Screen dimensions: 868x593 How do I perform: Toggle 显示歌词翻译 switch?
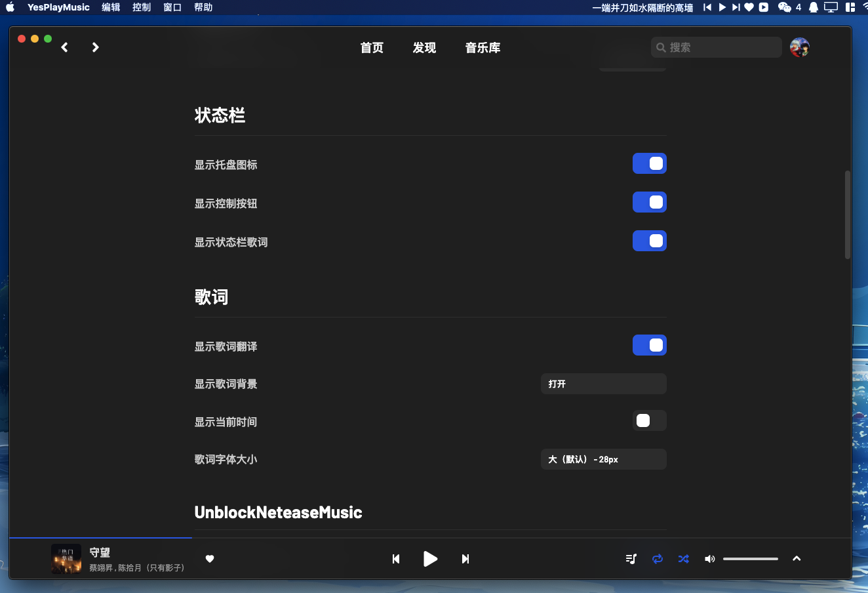650,345
